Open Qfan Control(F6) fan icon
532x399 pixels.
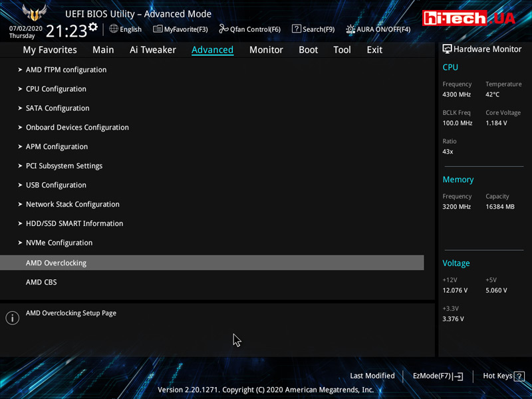coord(224,29)
